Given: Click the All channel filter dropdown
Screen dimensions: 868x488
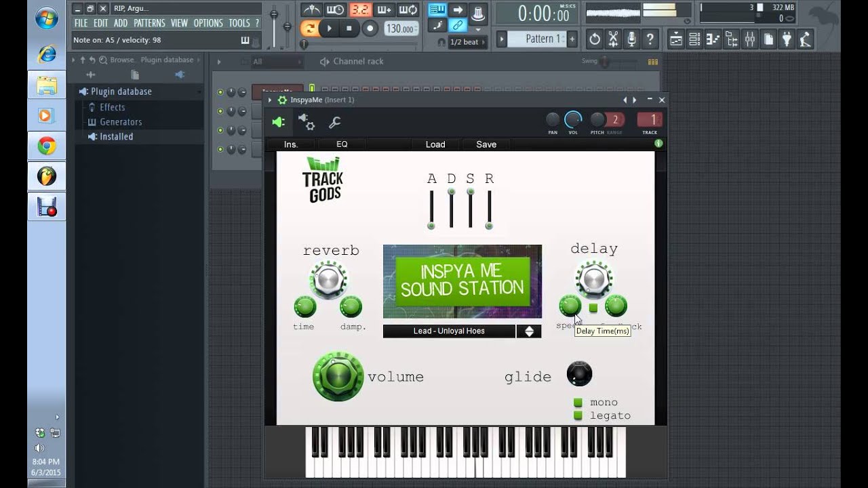Looking at the screenshot, I should point(276,62).
